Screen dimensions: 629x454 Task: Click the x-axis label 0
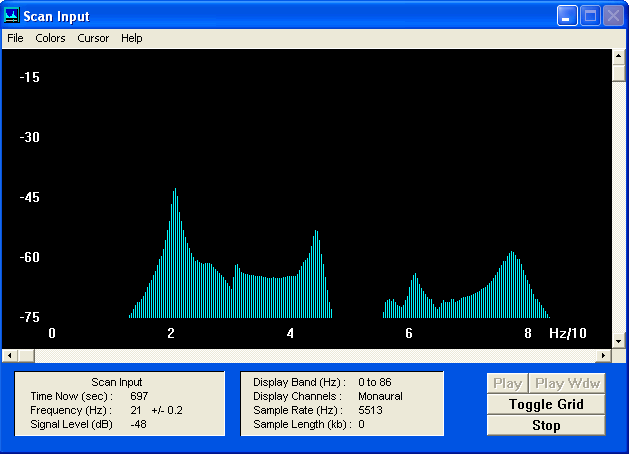(x=52, y=333)
